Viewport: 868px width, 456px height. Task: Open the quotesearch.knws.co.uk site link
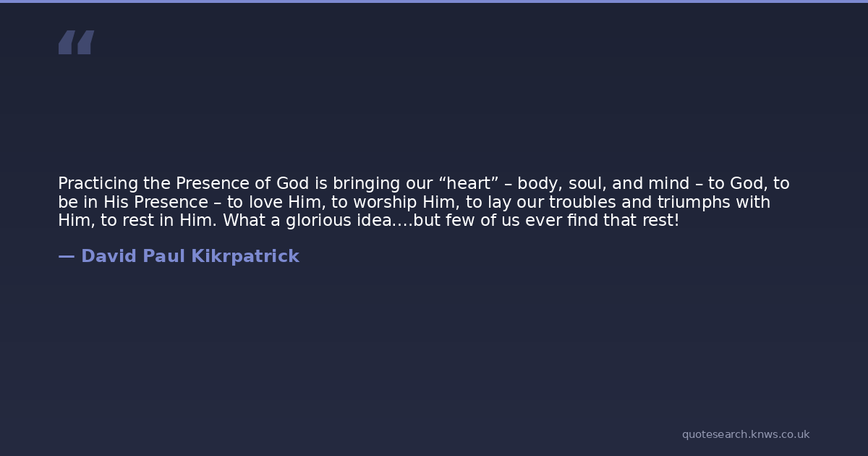pyautogui.click(x=745, y=434)
